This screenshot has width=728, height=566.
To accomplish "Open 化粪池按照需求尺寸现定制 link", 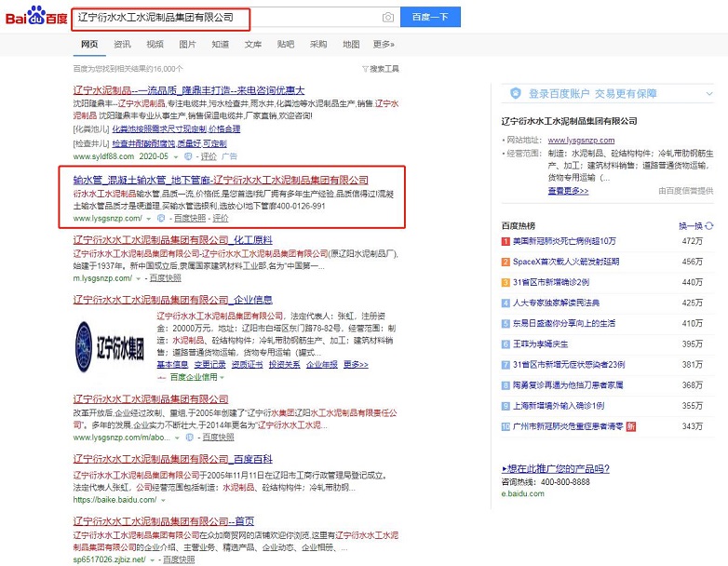I will [x=177, y=128].
